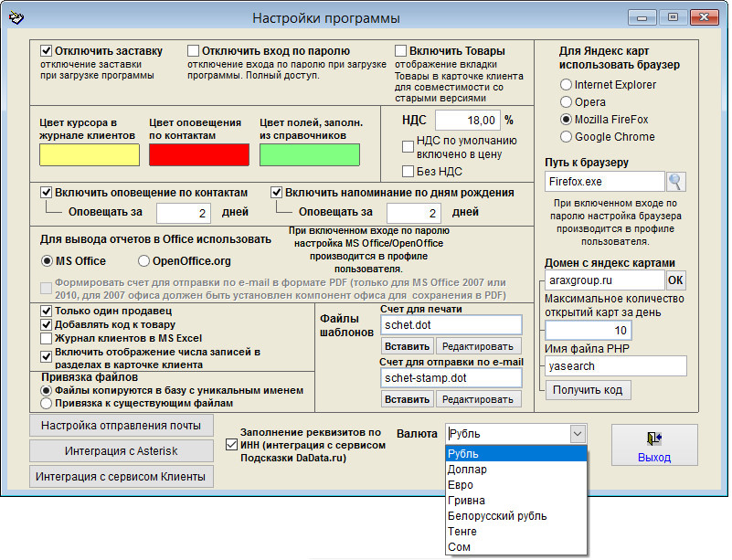Click Вставить under schet-stamp.dot field
Image resolution: width=732 pixels, height=560 pixels.
pos(407,399)
